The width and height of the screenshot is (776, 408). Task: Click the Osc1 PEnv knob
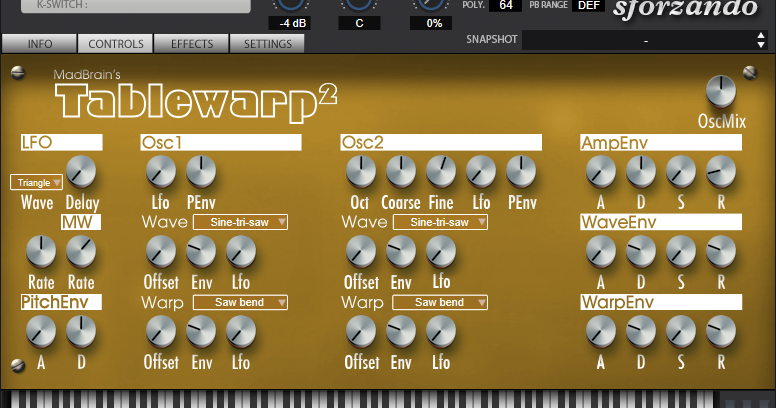point(201,171)
